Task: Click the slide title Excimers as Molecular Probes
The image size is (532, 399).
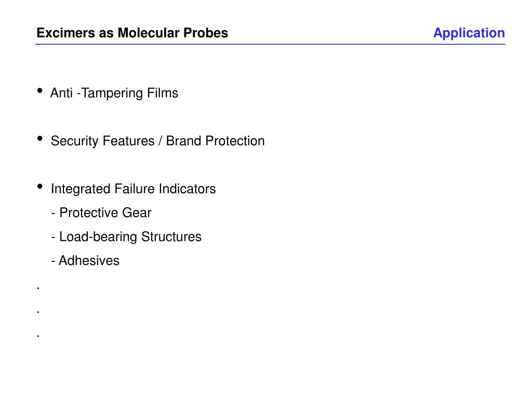Action: click(x=132, y=33)
